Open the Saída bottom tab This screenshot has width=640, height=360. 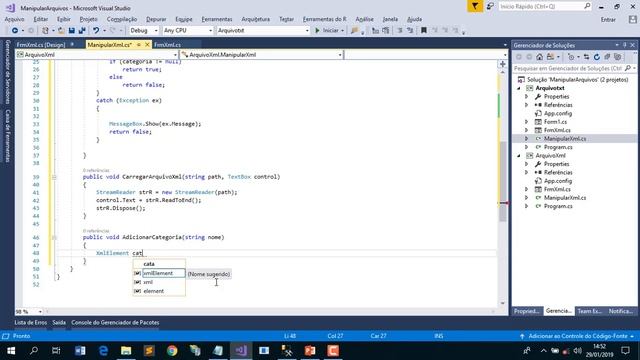click(x=59, y=323)
